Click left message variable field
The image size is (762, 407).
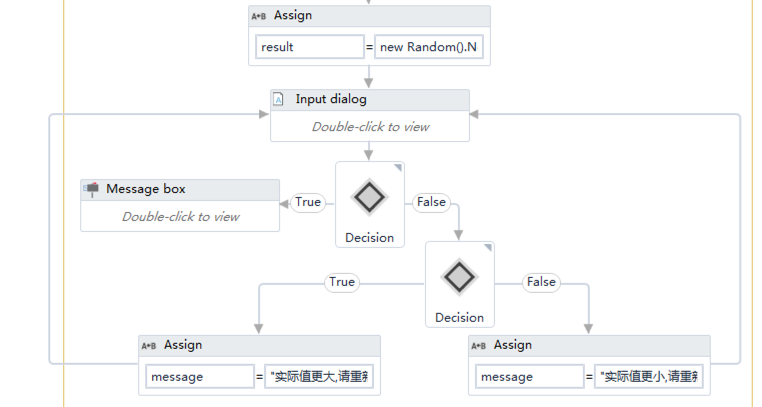coord(200,377)
